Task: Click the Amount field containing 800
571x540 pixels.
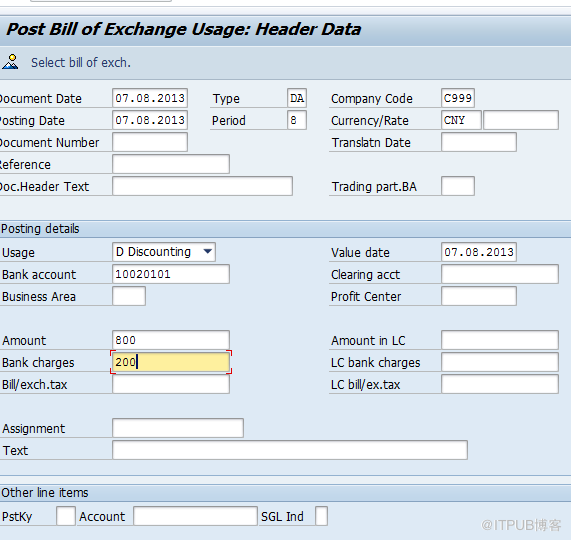Action: pyautogui.click(x=171, y=340)
